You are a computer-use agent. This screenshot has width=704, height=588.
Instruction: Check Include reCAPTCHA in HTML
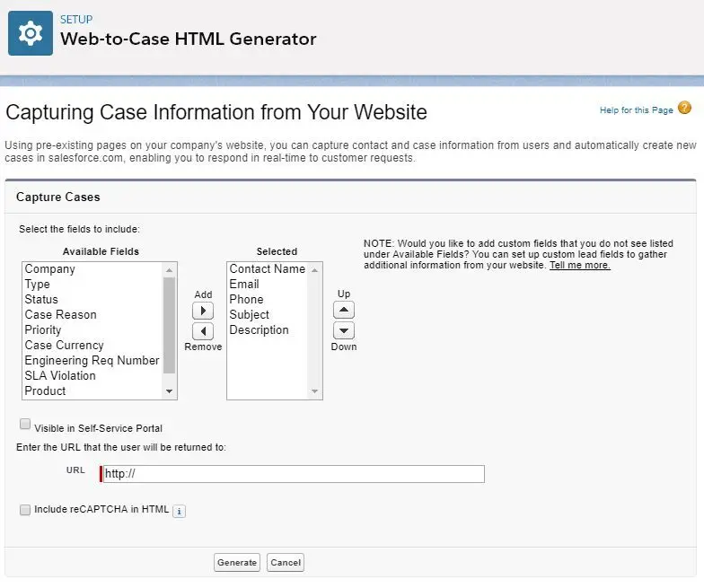25,510
